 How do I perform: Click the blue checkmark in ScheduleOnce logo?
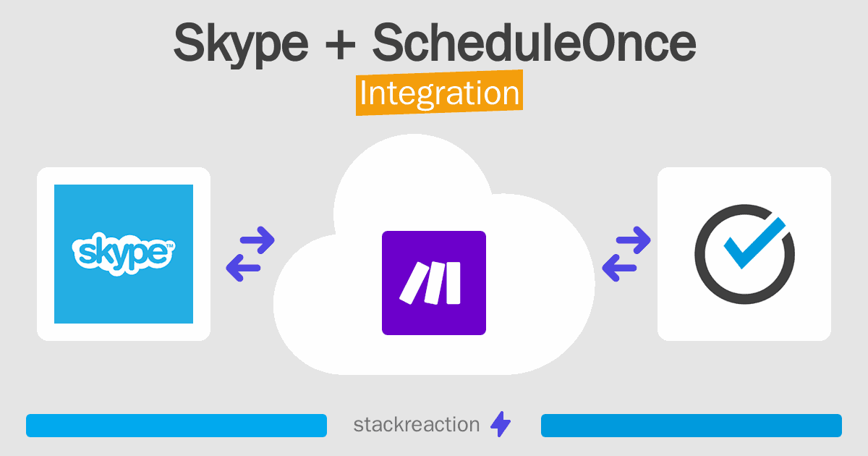754,241
